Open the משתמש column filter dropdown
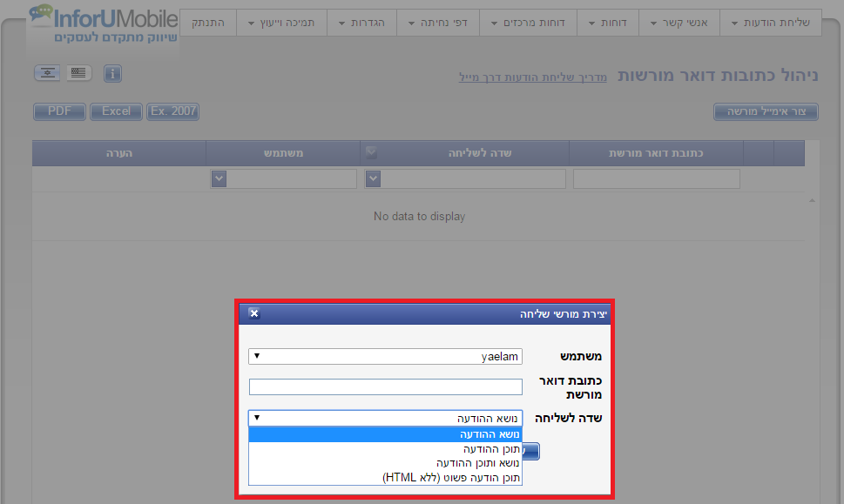 (219, 178)
